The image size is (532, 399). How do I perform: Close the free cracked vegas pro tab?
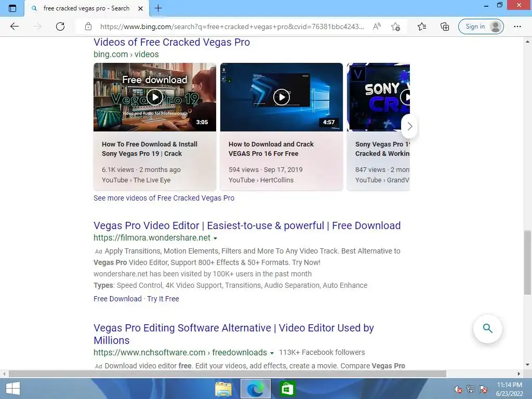tap(140, 8)
